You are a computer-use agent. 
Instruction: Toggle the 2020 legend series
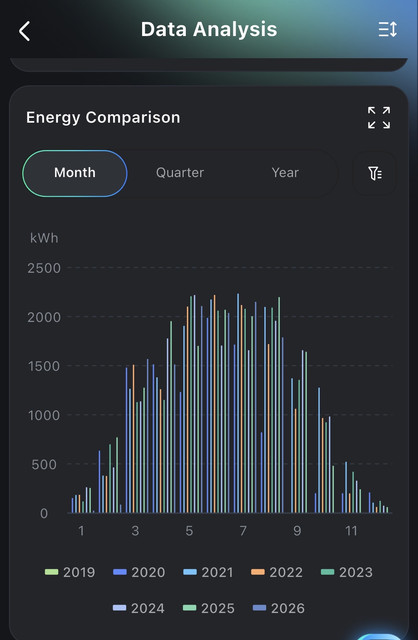pyautogui.click(x=139, y=572)
